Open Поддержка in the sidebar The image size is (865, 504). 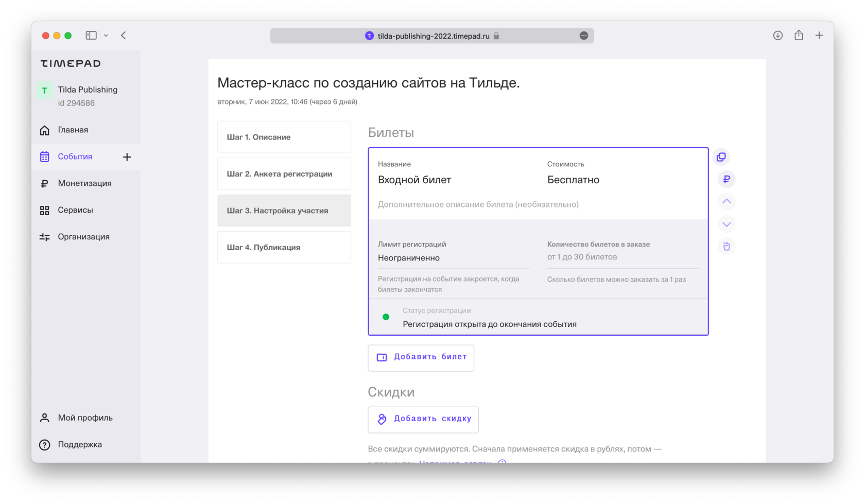tap(85, 445)
